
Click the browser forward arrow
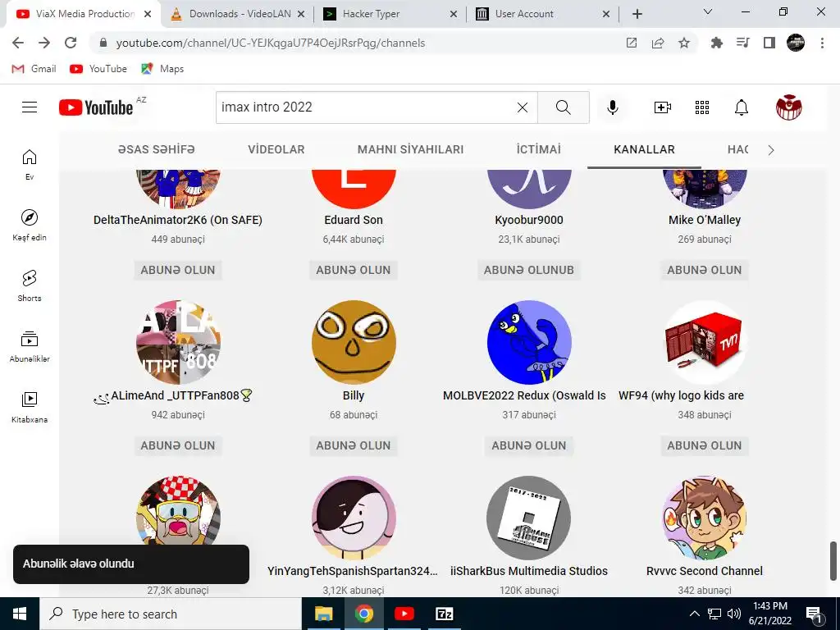tap(44, 43)
